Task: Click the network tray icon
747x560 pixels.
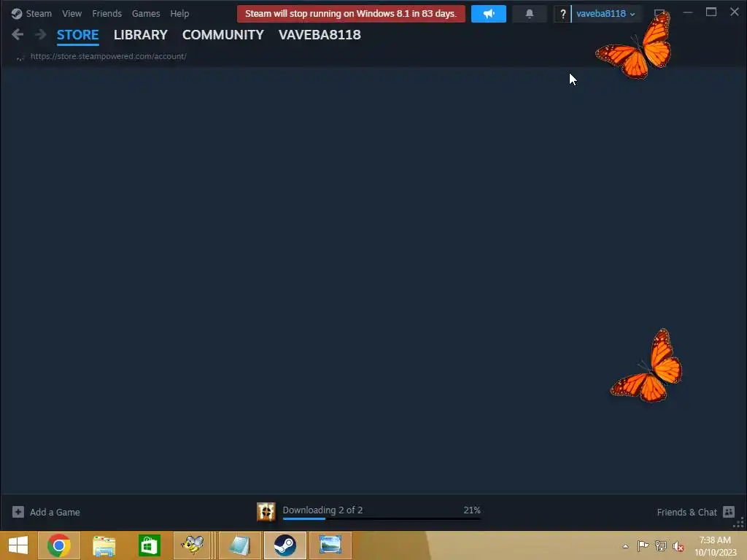Action: pos(661,545)
